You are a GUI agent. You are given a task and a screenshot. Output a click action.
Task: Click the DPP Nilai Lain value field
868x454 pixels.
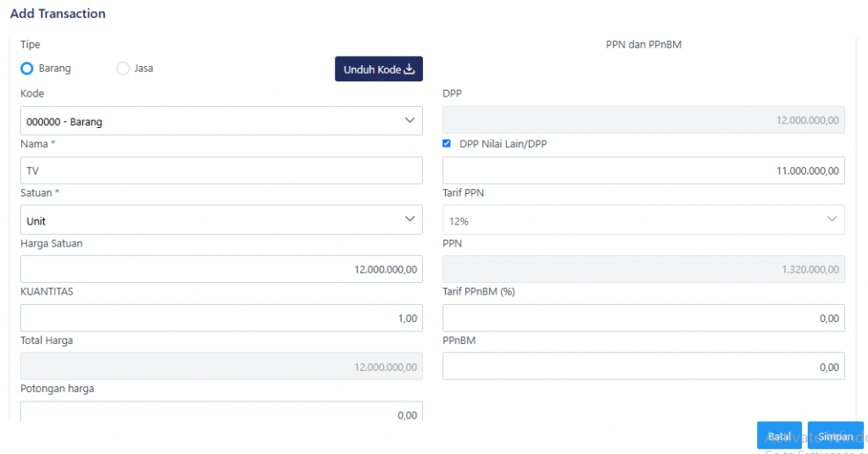(x=643, y=170)
